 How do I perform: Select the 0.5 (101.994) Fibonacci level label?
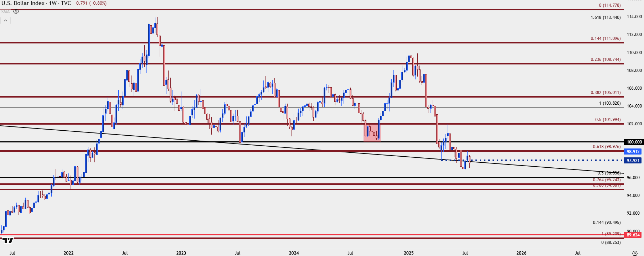click(608, 120)
